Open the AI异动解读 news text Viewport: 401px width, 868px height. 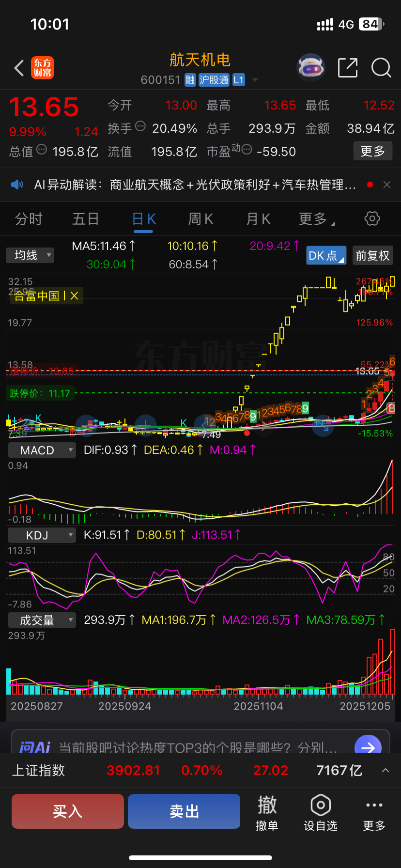click(x=195, y=185)
